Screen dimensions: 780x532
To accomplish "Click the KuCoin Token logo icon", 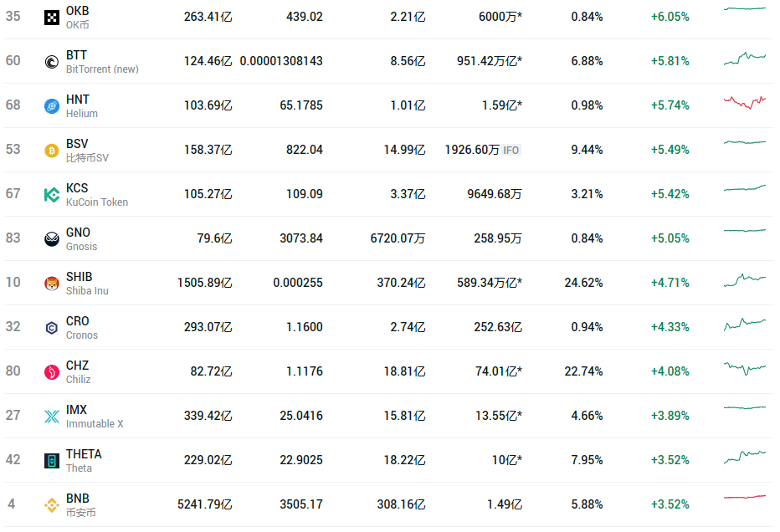I will tap(51, 194).
